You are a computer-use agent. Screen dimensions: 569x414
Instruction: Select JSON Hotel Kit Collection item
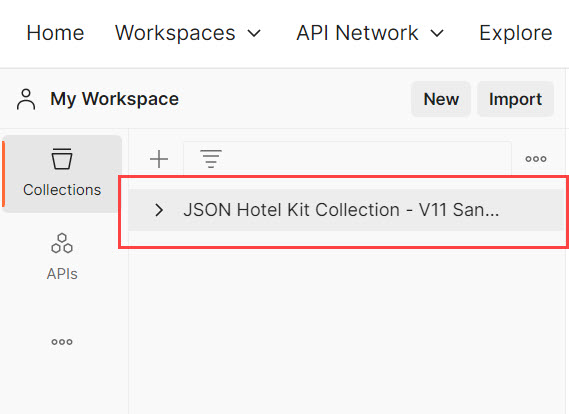tap(346, 210)
